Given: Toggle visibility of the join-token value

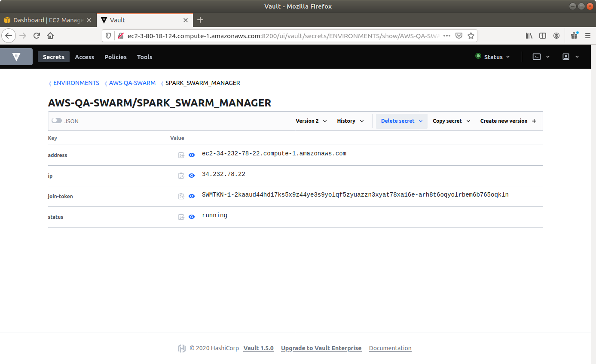Looking at the screenshot, I should [x=192, y=197].
